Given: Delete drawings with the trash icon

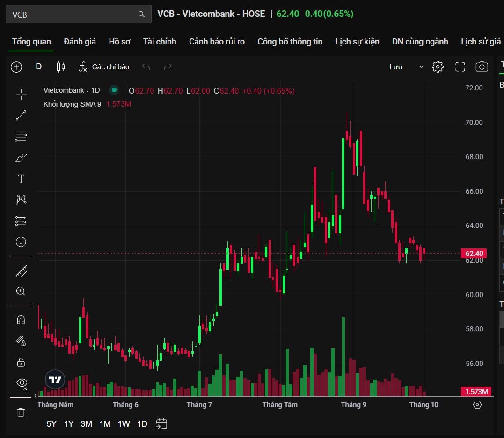Looking at the screenshot, I should [21, 412].
